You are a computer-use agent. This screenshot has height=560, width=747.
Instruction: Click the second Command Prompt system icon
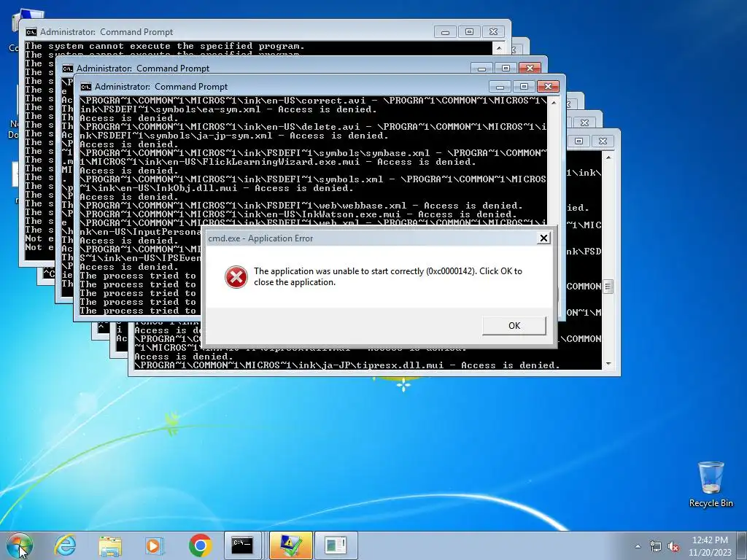68,69
